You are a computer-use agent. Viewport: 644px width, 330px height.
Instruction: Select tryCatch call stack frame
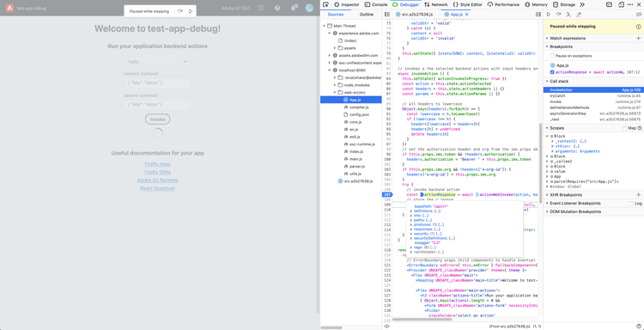pyautogui.click(x=593, y=95)
